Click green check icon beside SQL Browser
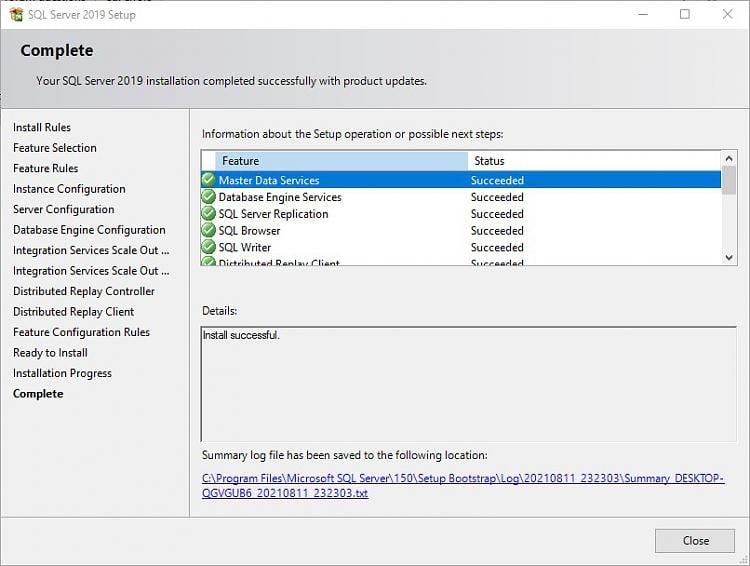 (x=209, y=230)
